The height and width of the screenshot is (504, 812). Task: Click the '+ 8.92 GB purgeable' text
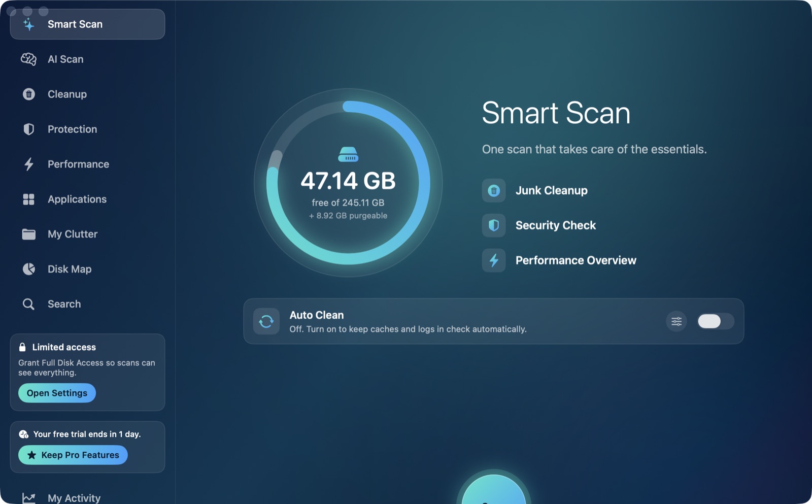[x=348, y=216]
